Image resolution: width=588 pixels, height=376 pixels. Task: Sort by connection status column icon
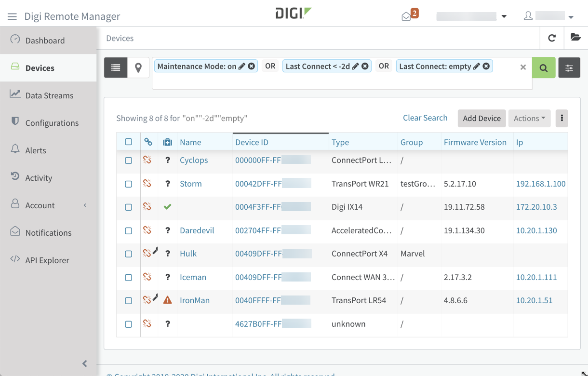pos(148,142)
